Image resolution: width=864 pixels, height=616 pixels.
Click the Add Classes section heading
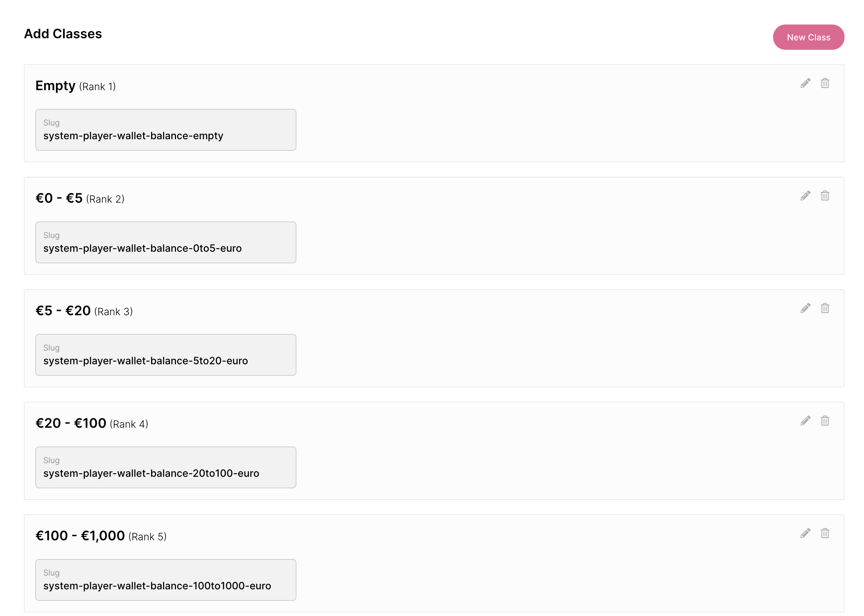63,34
